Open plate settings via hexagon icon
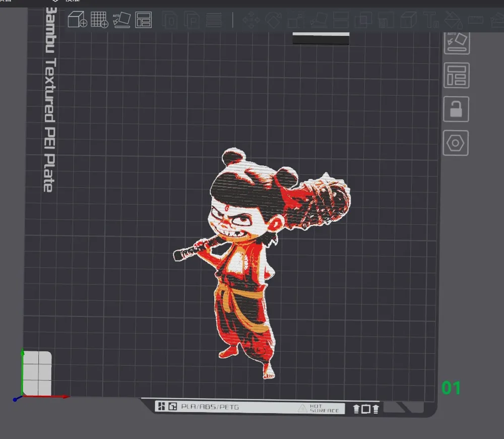The width and height of the screenshot is (504, 439). (x=455, y=144)
